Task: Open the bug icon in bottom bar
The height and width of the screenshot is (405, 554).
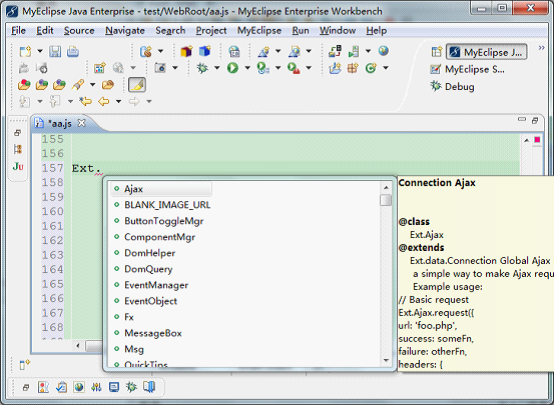Action: [x=131, y=387]
